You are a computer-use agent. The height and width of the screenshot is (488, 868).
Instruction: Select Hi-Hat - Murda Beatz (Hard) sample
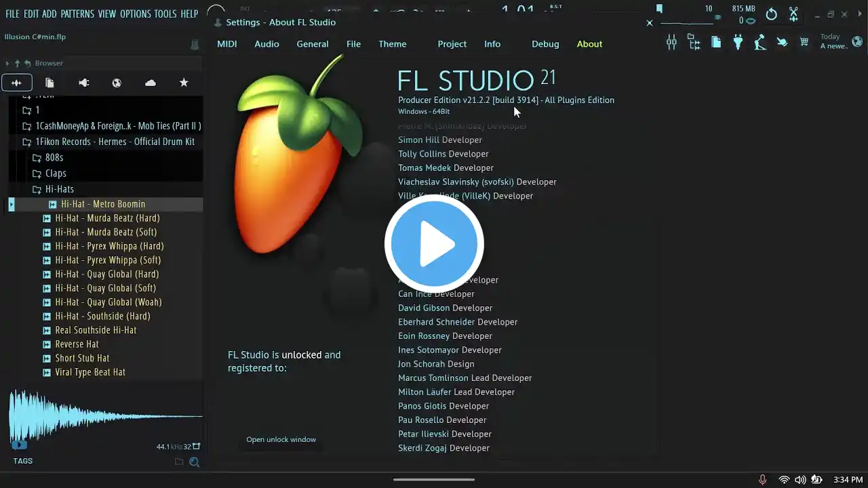(107, 218)
